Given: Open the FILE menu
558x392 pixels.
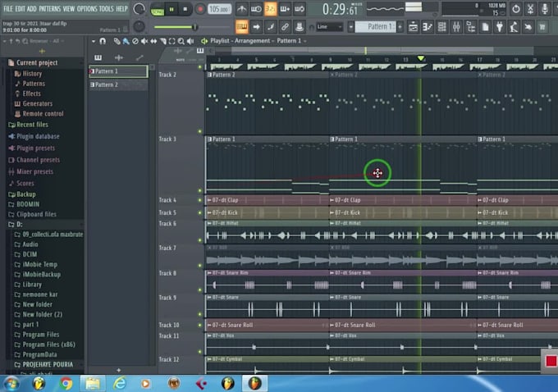Looking at the screenshot, I should [x=8, y=9].
